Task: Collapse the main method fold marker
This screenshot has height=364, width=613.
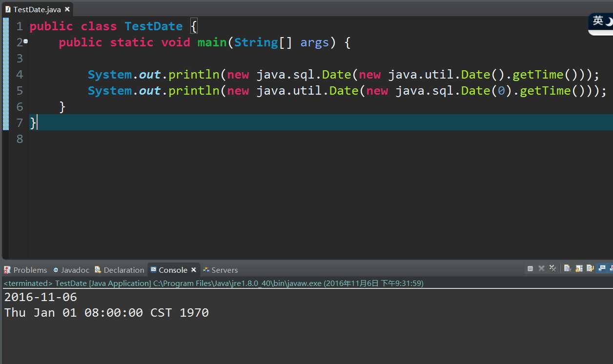Action: (25, 41)
